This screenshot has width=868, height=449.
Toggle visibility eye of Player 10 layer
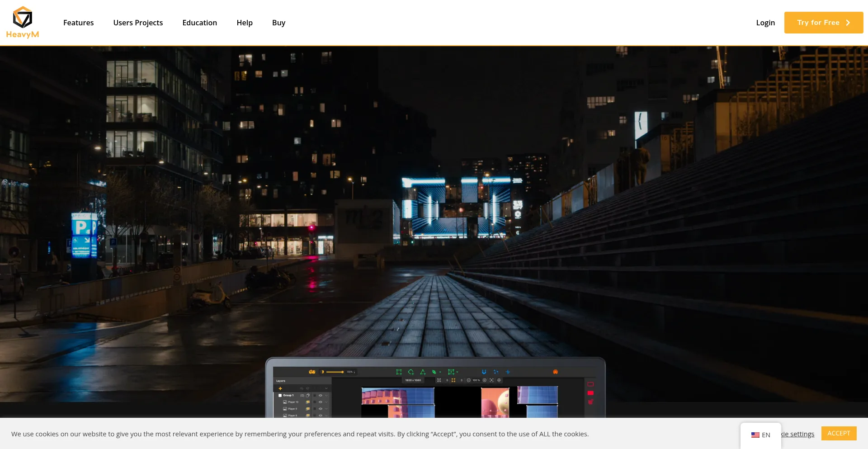(321, 402)
